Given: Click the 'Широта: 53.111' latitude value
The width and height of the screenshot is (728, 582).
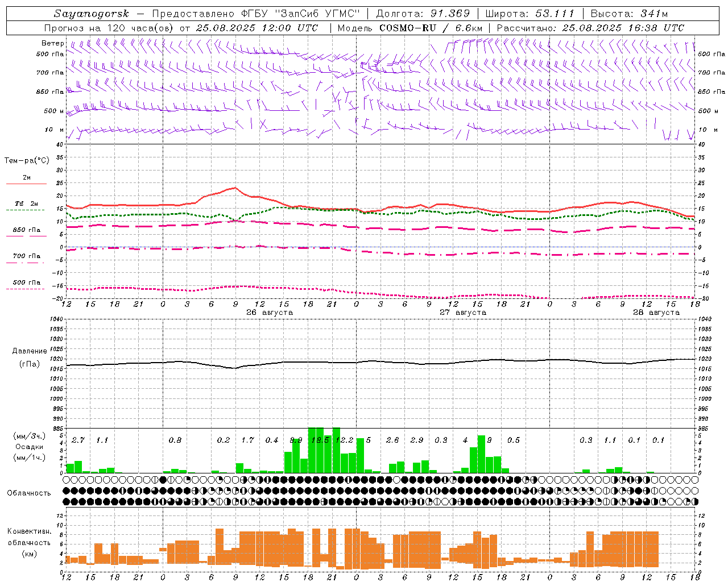Looking at the screenshot, I should (x=530, y=14).
